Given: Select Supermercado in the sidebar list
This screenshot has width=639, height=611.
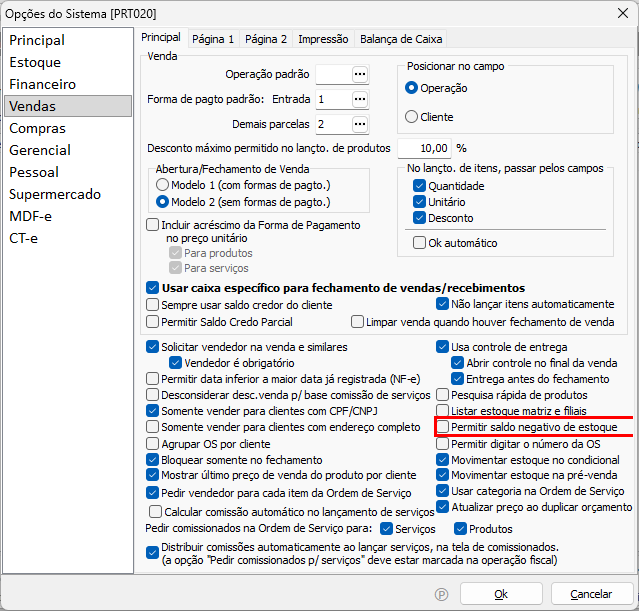Looking at the screenshot, I should pyautogui.click(x=55, y=194).
